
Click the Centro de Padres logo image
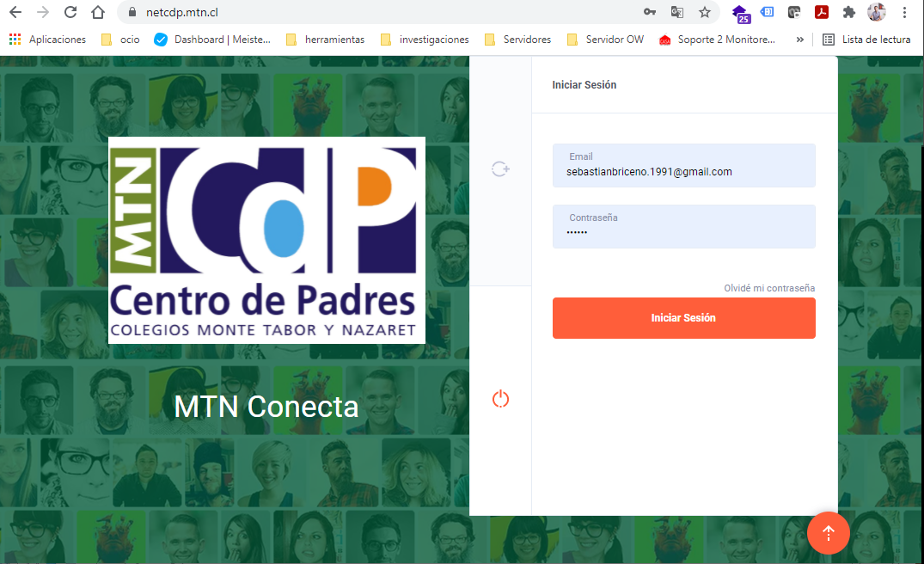[266, 240]
